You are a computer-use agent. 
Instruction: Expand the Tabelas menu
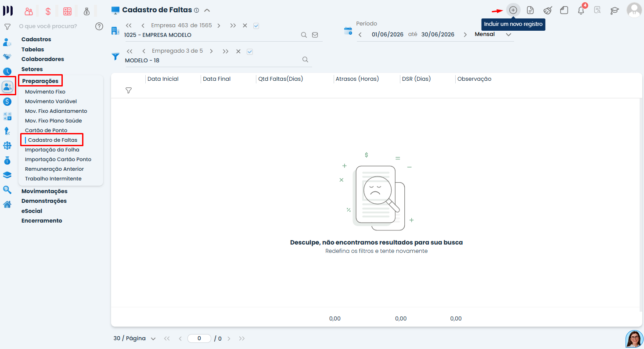(x=33, y=50)
